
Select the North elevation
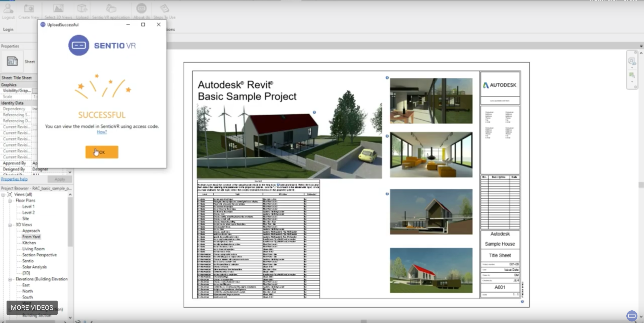pos(27,291)
